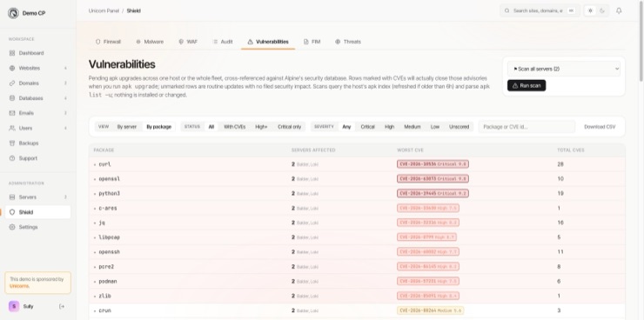This screenshot has height=320, width=644.
Task: Open the Websites sidebar section
Action: click(37, 68)
